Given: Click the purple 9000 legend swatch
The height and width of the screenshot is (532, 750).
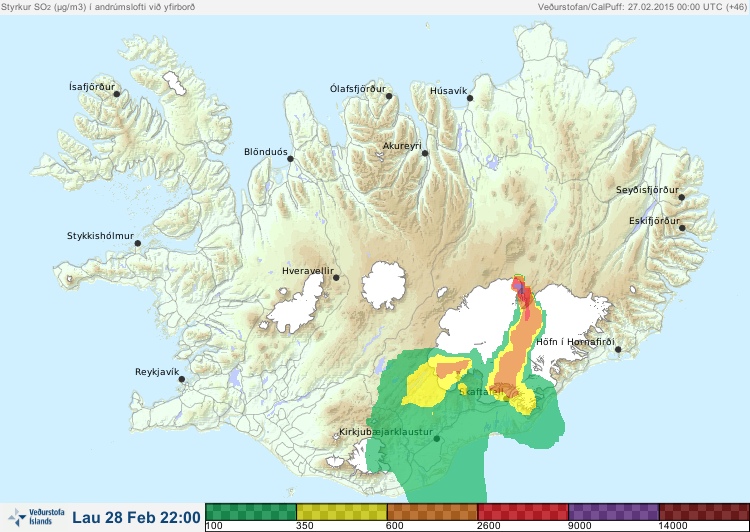Looking at the screenshot, I should point(613,512).
